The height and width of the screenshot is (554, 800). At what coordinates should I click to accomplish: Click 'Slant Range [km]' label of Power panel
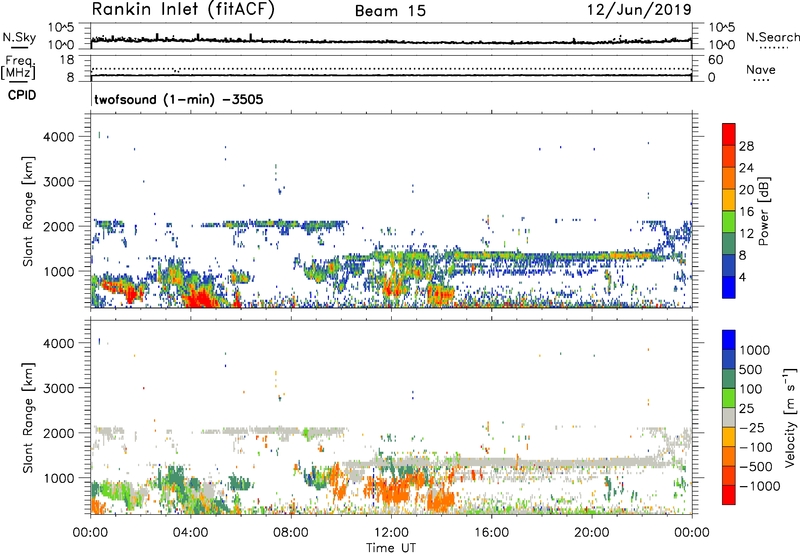click(28, 211)
